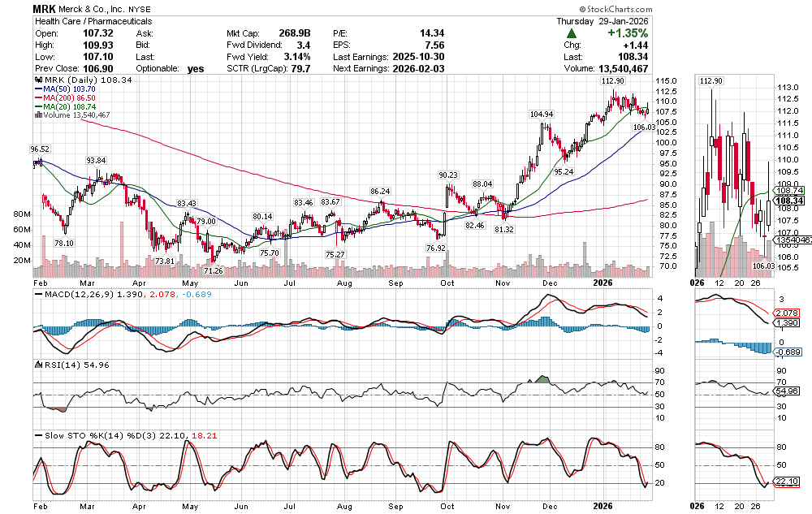
Task: Click the MRK ticker symbol heading
Action: pos(45,7)
